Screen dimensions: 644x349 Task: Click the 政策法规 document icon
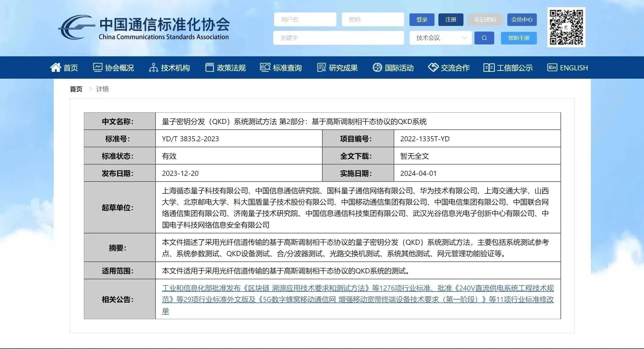[x=209, y=67]
